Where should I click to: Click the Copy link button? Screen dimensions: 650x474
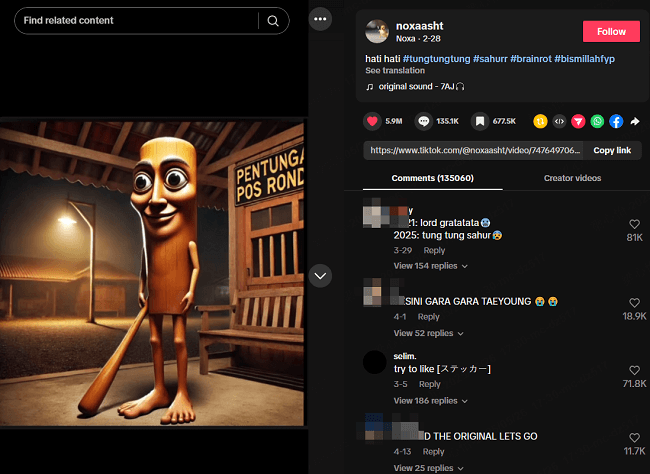(x=612, y=150)
